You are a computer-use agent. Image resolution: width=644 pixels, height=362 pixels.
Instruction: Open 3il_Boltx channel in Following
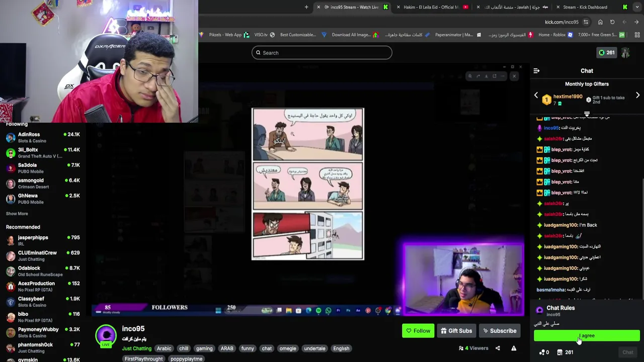pos(43,153)
